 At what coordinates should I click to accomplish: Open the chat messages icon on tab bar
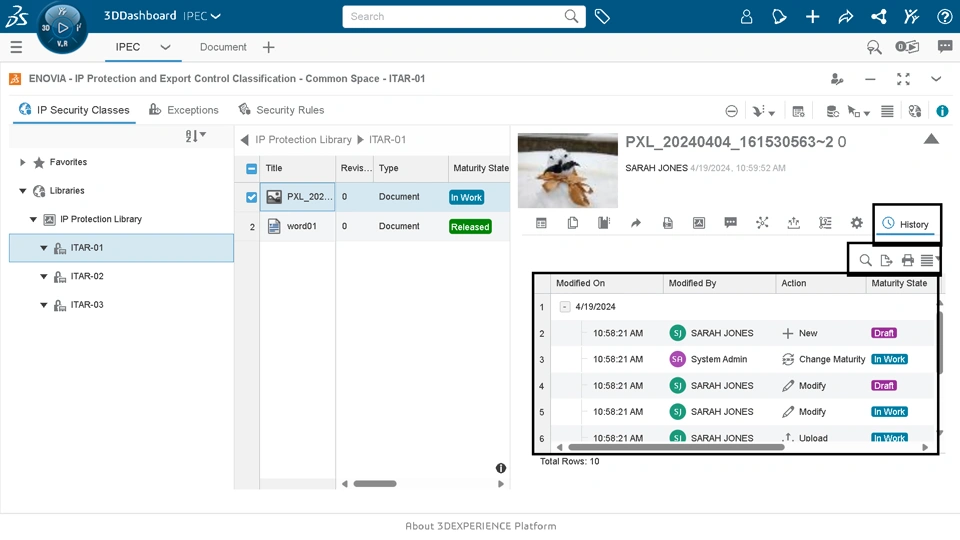pos(945,47)
